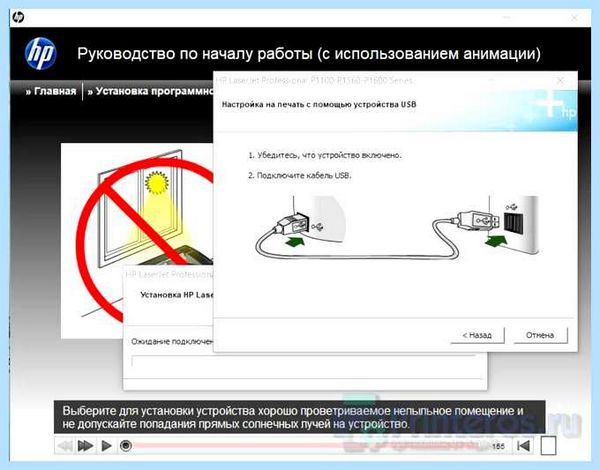Close the main HP guide window
The height and width of the screenshot is (470, 600).
pyautogui.click(x=574, y=18)
